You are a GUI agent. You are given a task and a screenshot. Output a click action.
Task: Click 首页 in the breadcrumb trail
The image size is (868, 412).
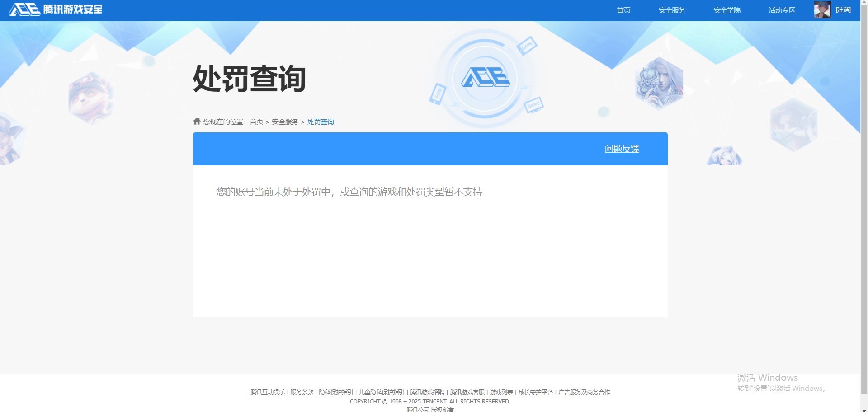pyautogui.click(x=256, y=122)
